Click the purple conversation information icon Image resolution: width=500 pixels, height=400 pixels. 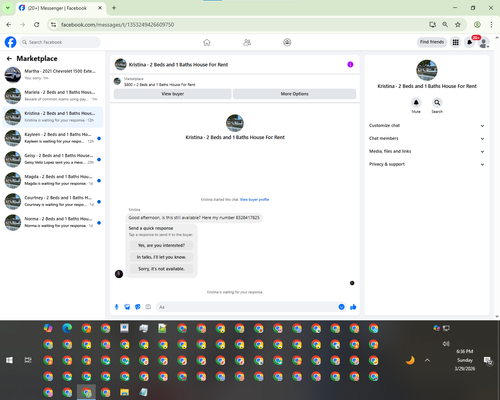point(350,64)
